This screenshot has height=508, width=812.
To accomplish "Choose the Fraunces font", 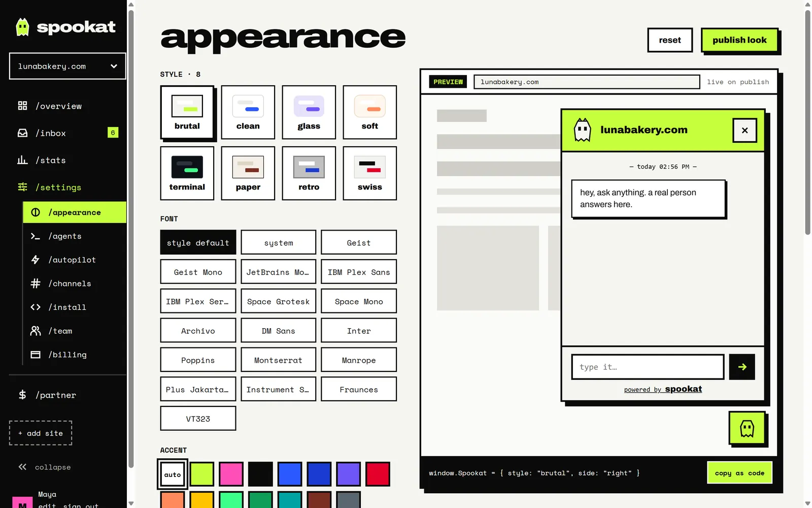I will 359,389.
